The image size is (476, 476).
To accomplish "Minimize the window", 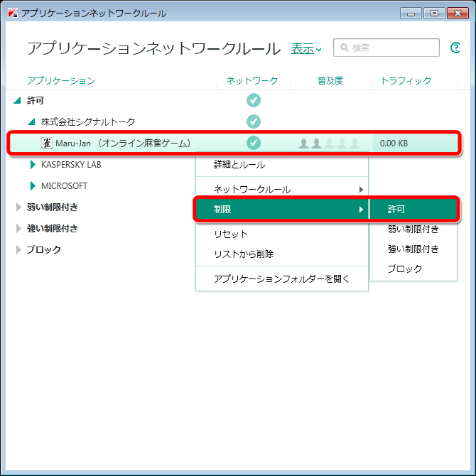I will 411,13.
